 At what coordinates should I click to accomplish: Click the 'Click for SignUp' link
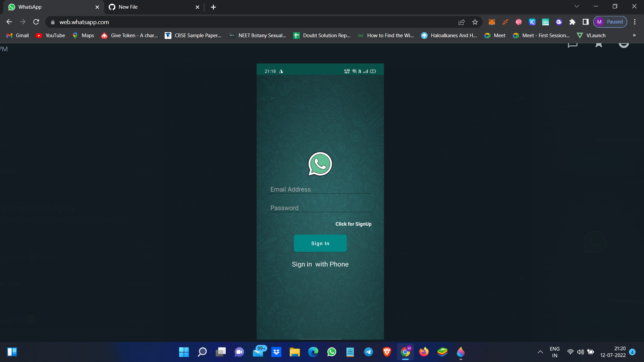click(354, 224)
